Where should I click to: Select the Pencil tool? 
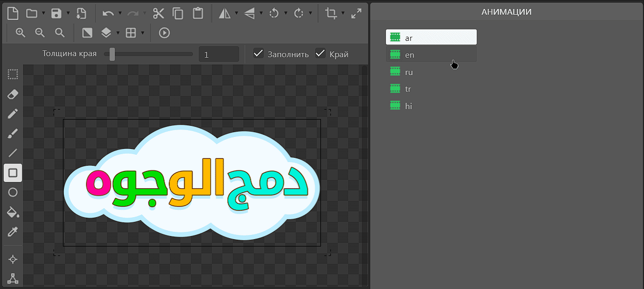coord(13,114)
